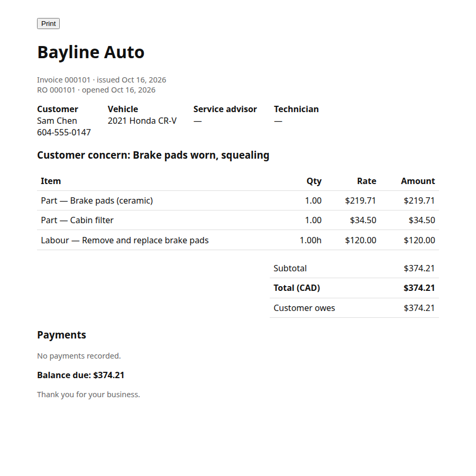This screenshot has height=476, width=476.
Task: Click the Amount column header
Action: pos(418,181)
